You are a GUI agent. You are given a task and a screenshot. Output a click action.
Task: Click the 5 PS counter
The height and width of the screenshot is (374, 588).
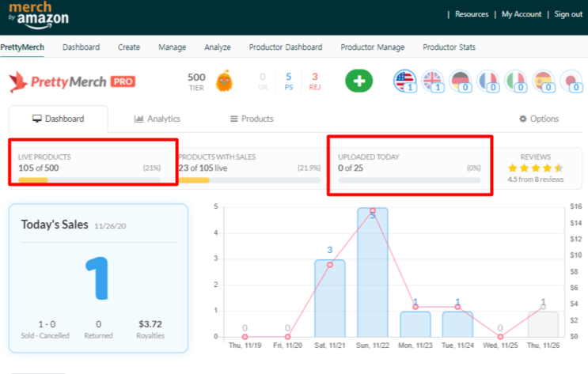click(x=288, y=81)
